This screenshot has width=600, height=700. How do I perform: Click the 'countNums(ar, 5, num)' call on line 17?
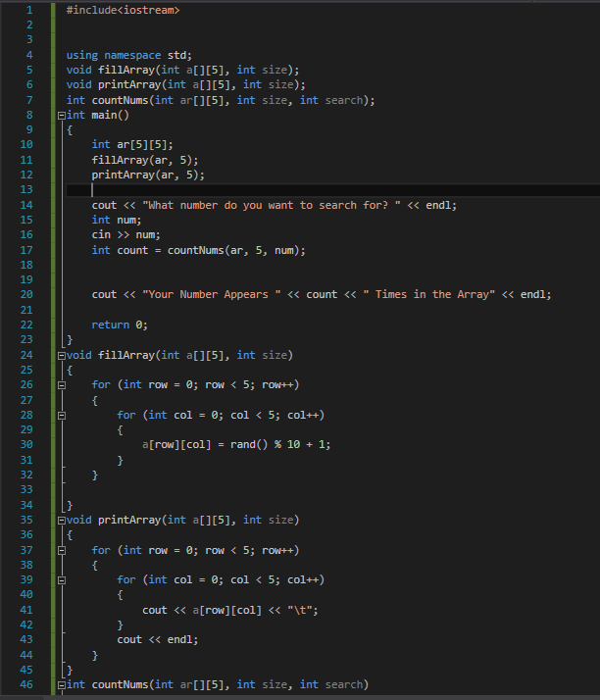coord(233,250)
